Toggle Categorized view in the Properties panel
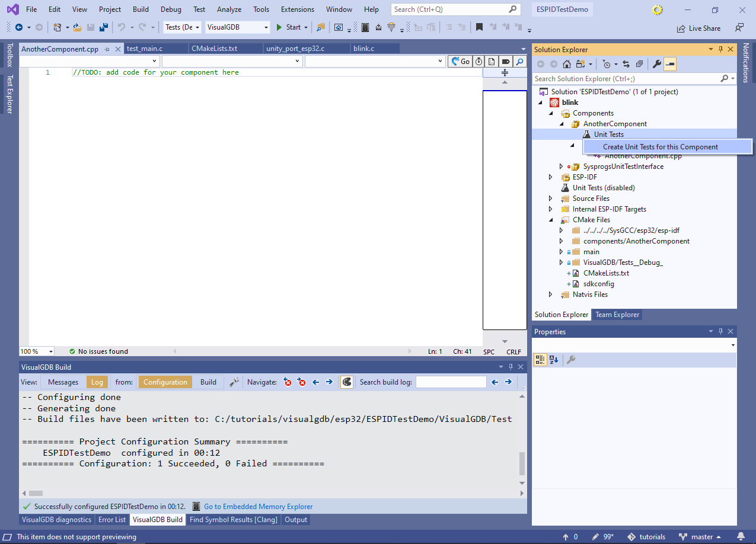The height and width of the screenshot is (544, 756). pos(540,360)
